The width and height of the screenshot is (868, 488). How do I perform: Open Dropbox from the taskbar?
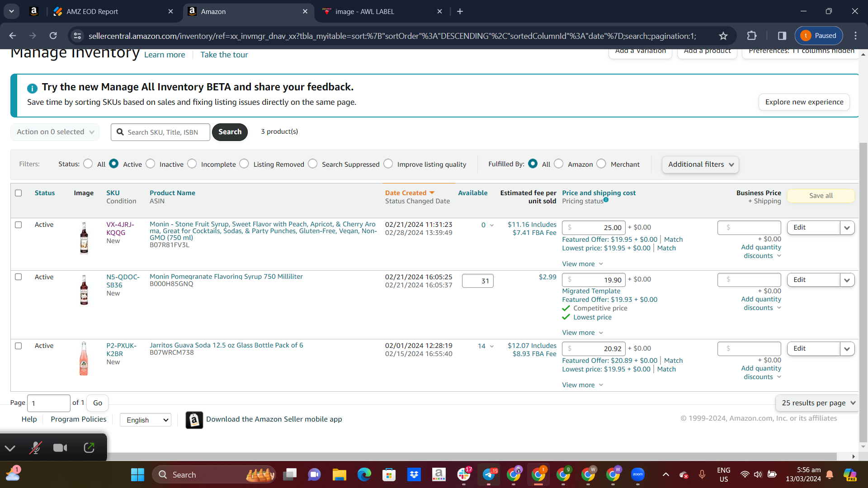point(414,475)
